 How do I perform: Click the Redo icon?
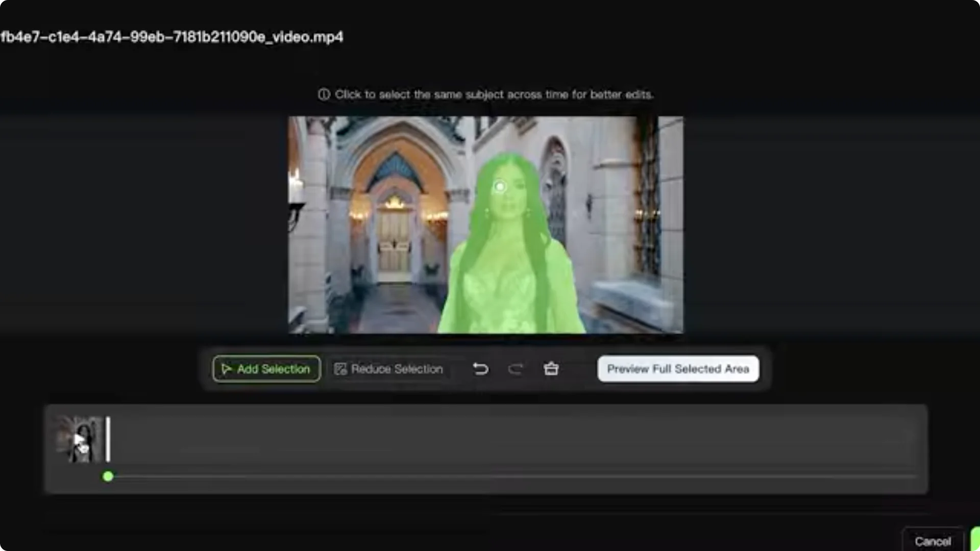(516, 369)
